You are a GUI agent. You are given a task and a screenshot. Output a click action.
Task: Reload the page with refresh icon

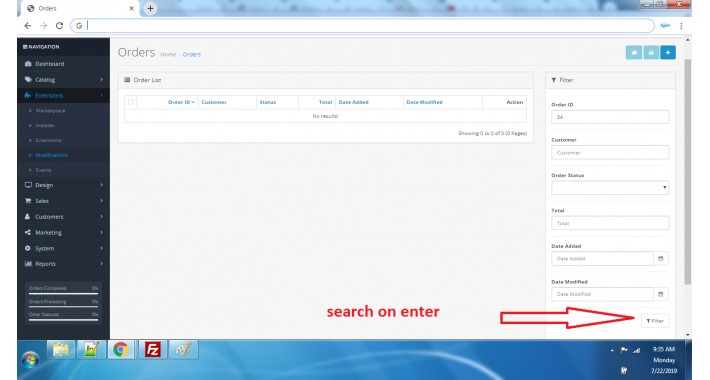(x=59, y=26)
